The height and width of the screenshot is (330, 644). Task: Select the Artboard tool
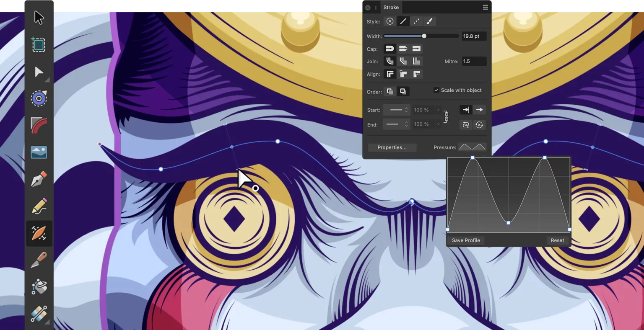point(39,45)
